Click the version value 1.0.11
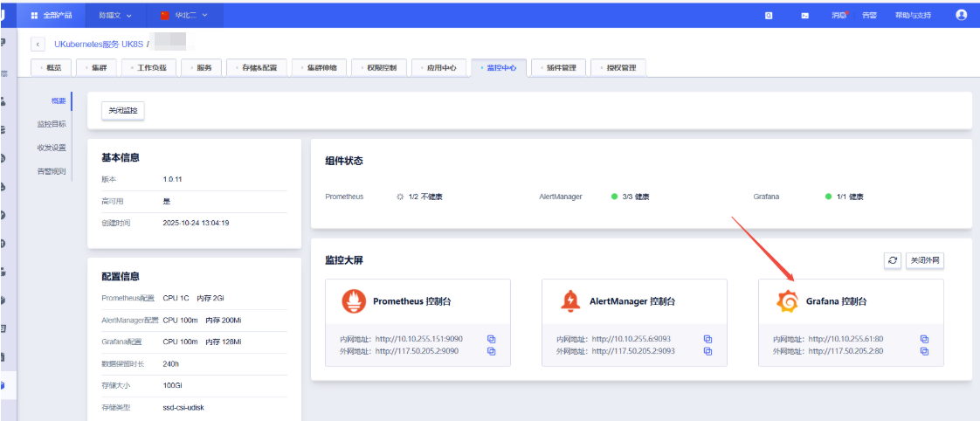The height and width of the screenshot is (421, 980). tap(172, 179)
